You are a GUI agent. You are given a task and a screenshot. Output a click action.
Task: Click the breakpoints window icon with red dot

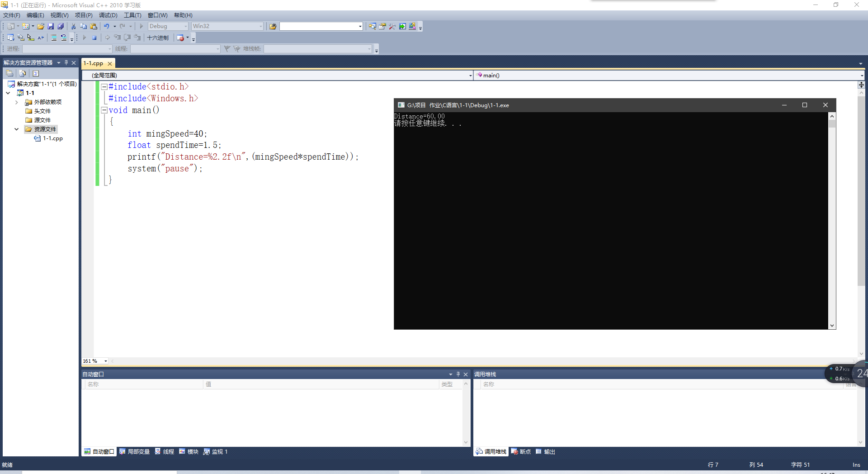coord(180,38)
